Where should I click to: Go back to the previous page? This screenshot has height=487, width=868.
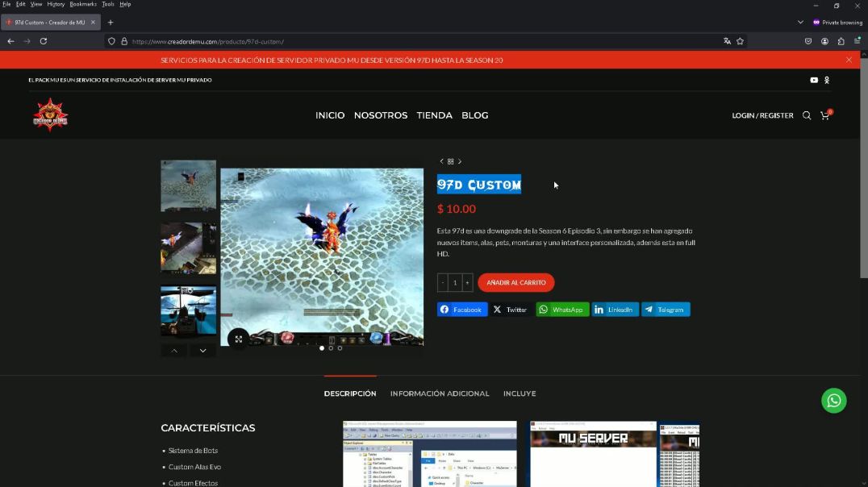coord(11,41)
